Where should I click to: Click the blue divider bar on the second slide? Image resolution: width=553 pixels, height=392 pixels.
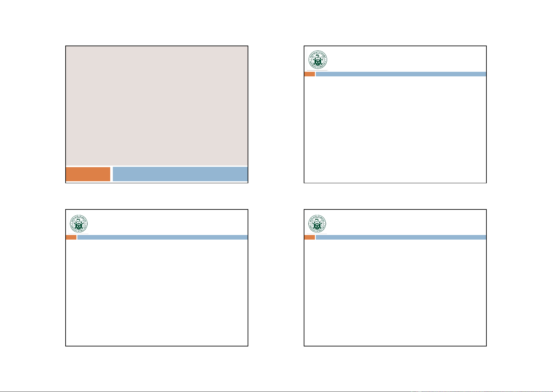pos(400,74)
